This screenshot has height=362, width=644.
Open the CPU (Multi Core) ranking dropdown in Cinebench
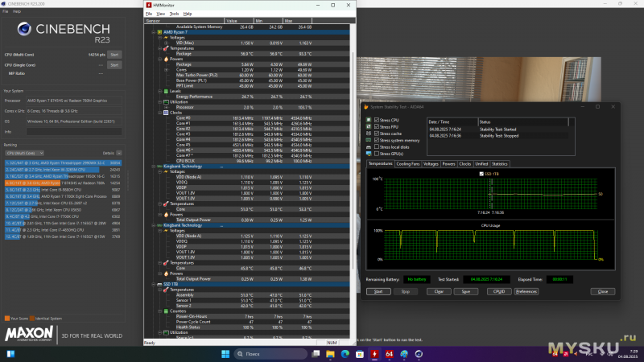pos(25,153)
